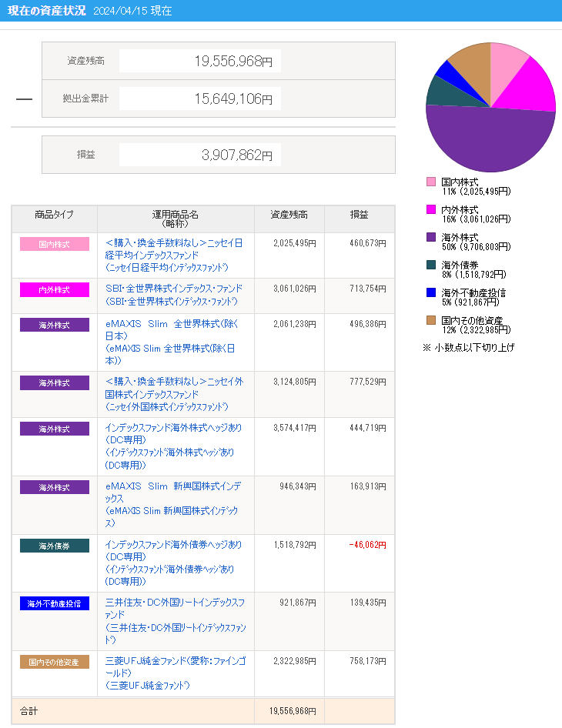Click the purple 海外株式 legend swatch
562x728 pixels.
tap(431, 237)
